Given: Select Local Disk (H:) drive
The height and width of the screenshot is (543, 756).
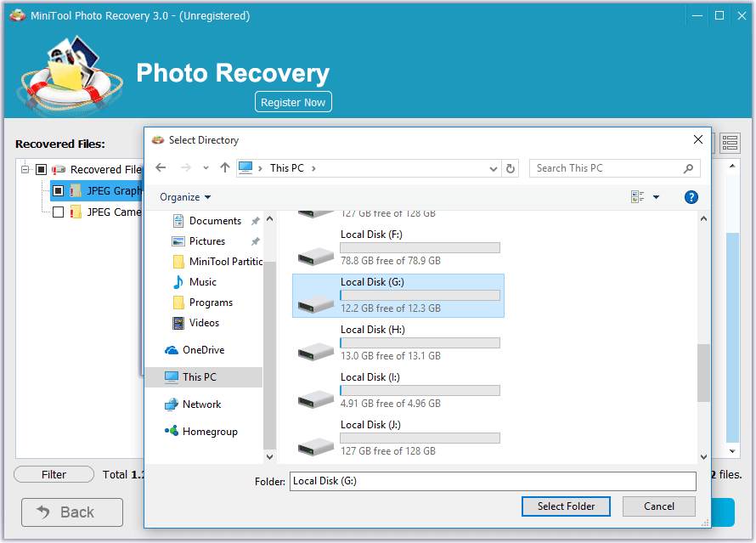Looking at the screenshot, I should pyautogui.click(x=398, y=342).
